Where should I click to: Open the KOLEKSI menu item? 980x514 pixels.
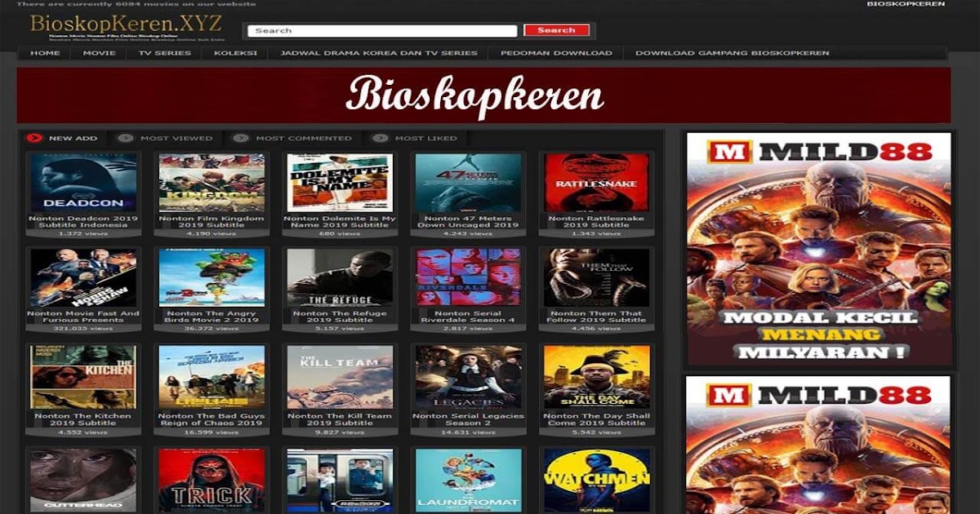point(235,53)
